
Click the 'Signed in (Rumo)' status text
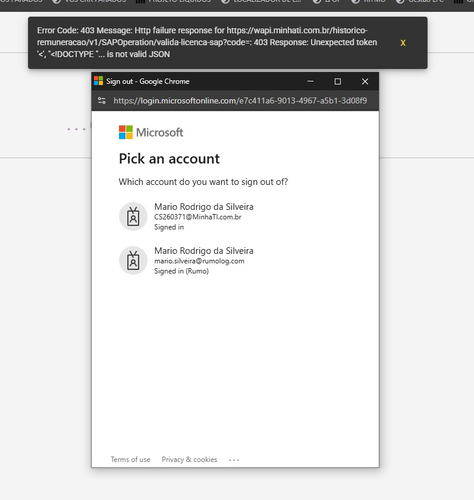coord(181,271)
